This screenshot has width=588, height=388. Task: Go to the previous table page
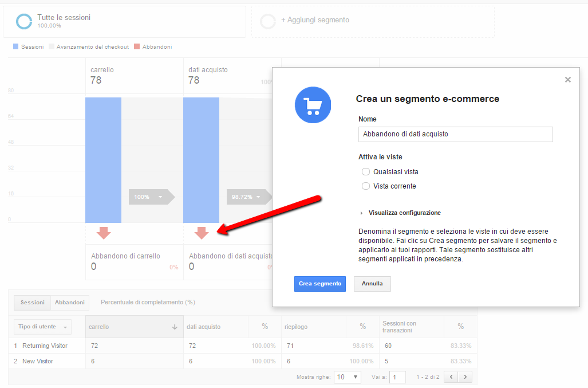tap(452, 377)
